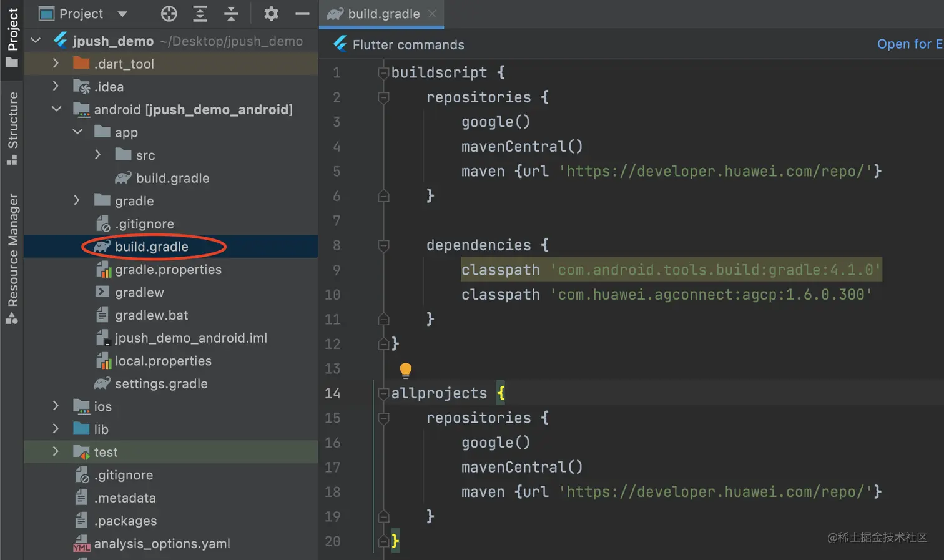Expand the ios folder

[x=56, y=406]
